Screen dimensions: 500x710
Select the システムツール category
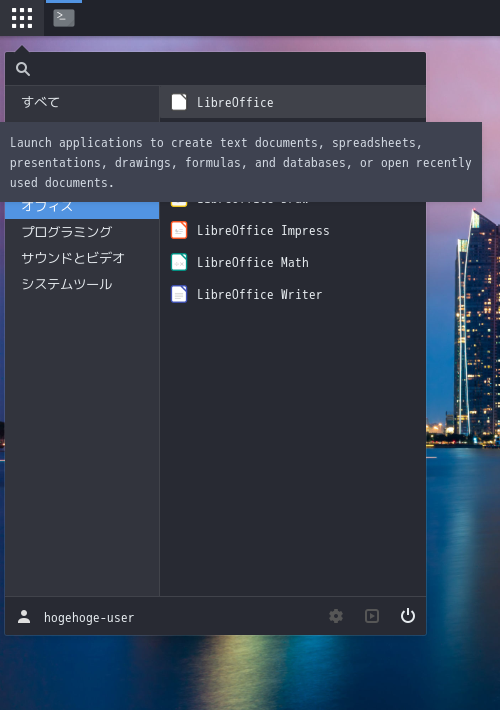pyautogui.click(x=82, y=284)
